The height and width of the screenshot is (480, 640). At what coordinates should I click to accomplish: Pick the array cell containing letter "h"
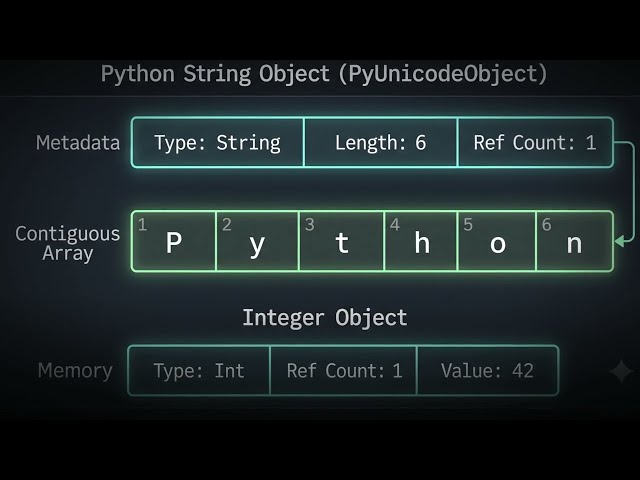tap(421, 241)
